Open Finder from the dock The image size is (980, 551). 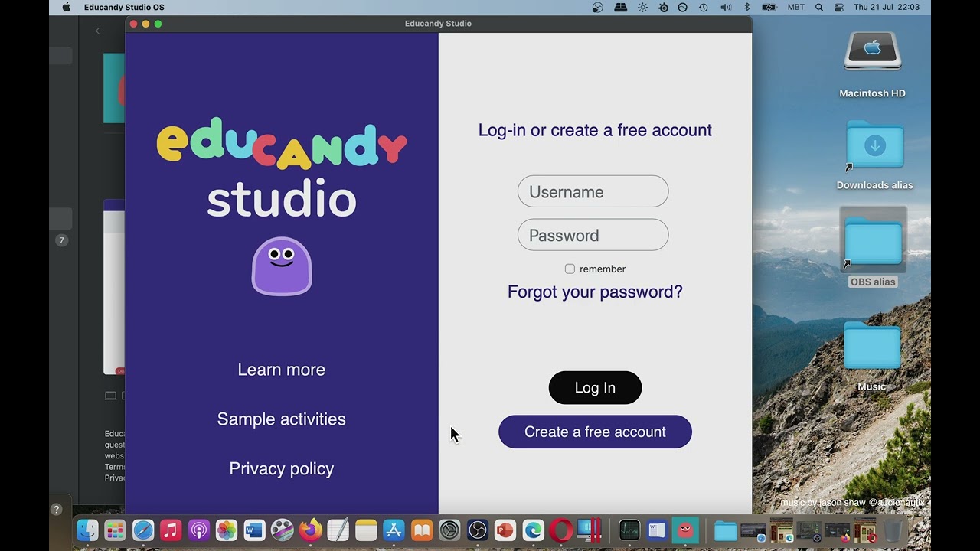pyautogui.click(x=87, y=530)
